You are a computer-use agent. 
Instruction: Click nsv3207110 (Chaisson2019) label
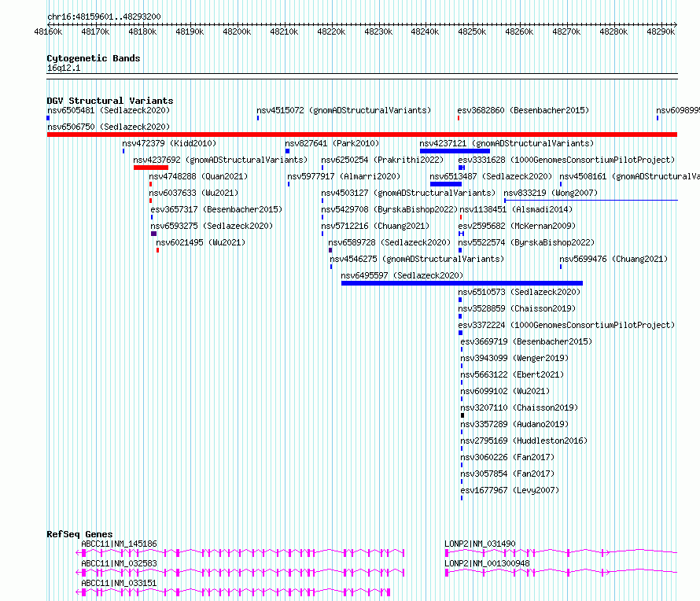(x=519, y=407)
